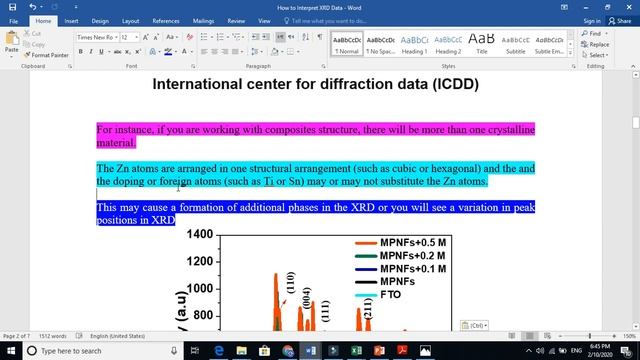The width and height of the screenshot is (640, 360).
Task: Click the proofing errors icon in status bar
Action: (79, 336)
